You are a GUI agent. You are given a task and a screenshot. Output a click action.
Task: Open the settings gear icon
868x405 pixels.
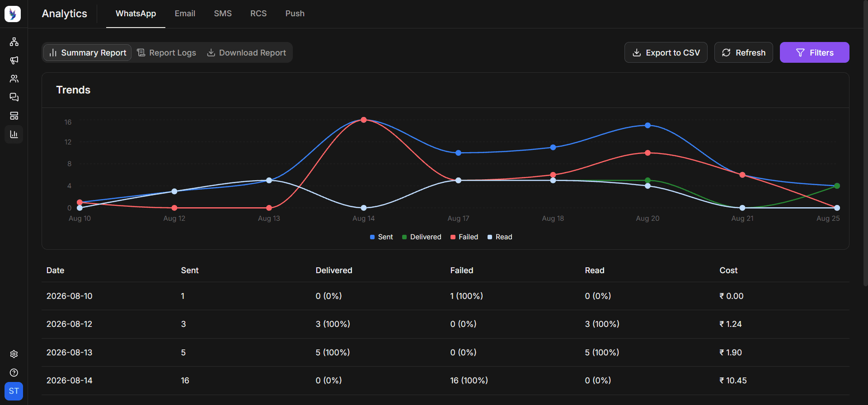coord(14,354)
